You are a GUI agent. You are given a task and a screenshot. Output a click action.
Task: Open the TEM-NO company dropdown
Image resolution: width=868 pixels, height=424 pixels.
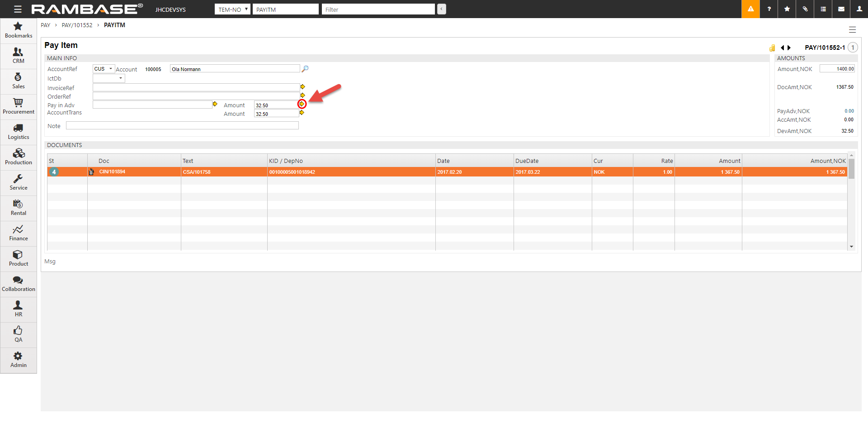click(x=232, y=9)
